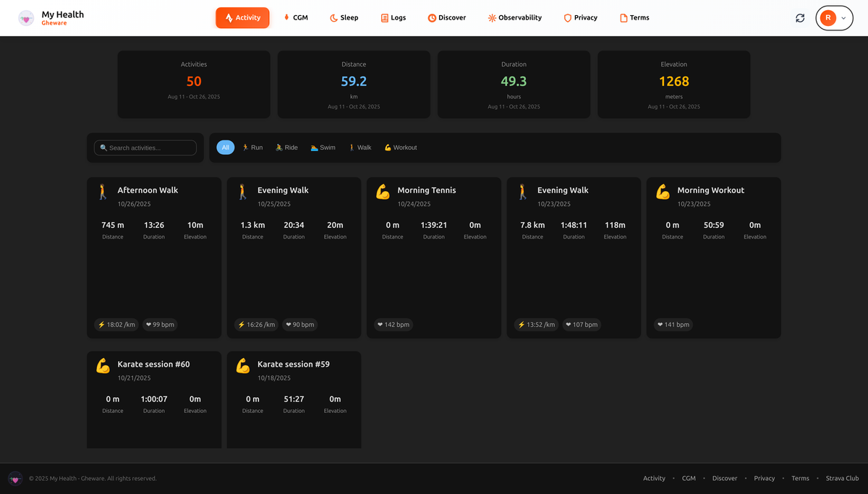Click the My Health heart logo
The image size is (868, 494).
[x=27, y=16]
